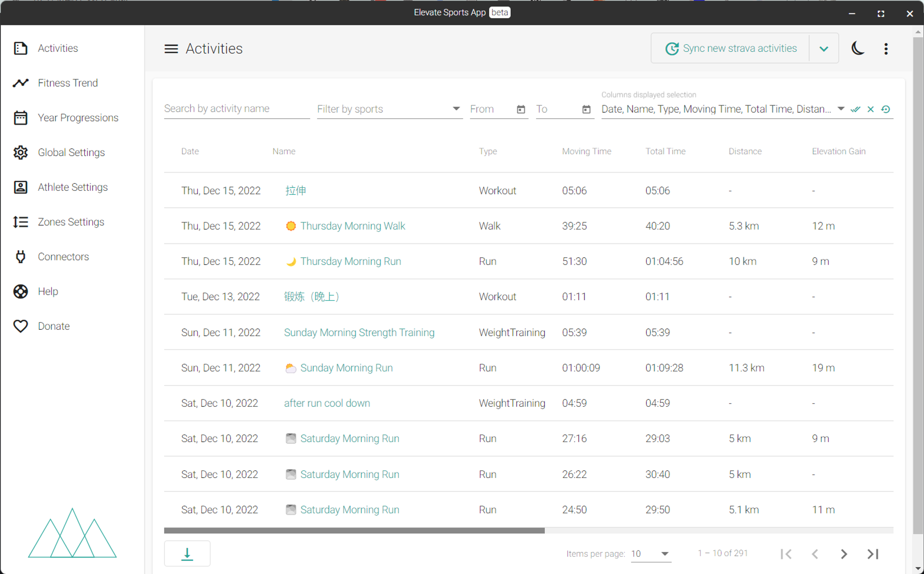Go to the next page
This screenshot has width=924, height=574.
coord(844,554)
